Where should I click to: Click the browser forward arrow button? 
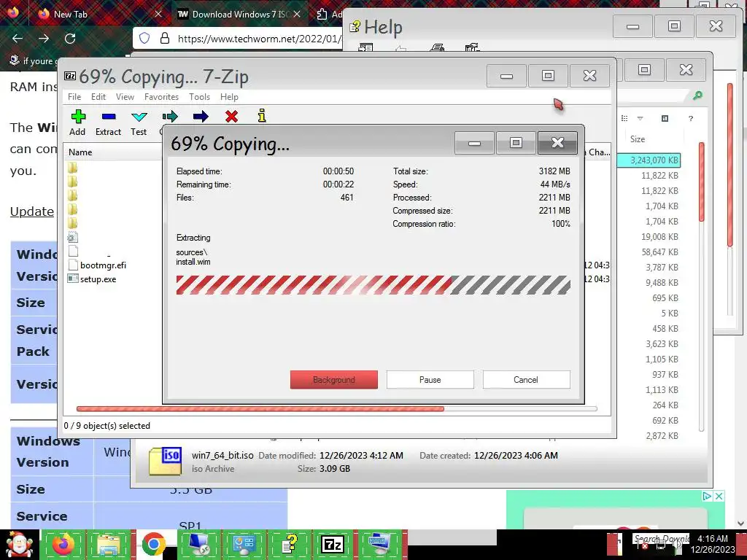[x=44, y=38]
